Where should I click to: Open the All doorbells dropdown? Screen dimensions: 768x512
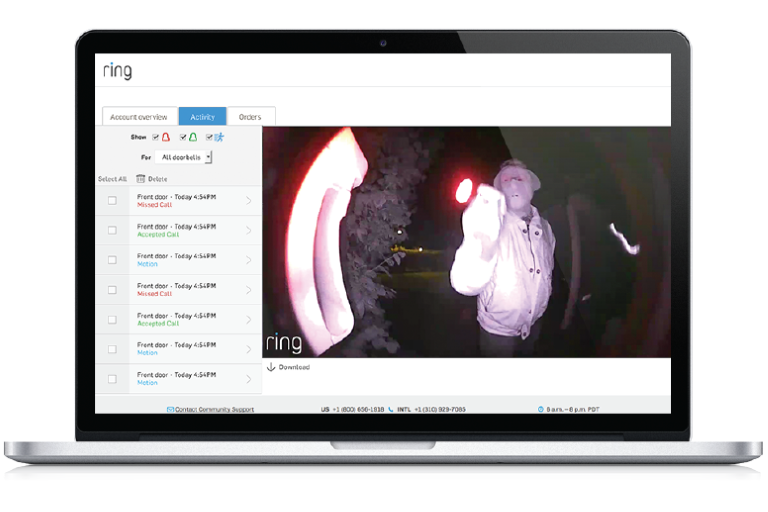[184, 157]
